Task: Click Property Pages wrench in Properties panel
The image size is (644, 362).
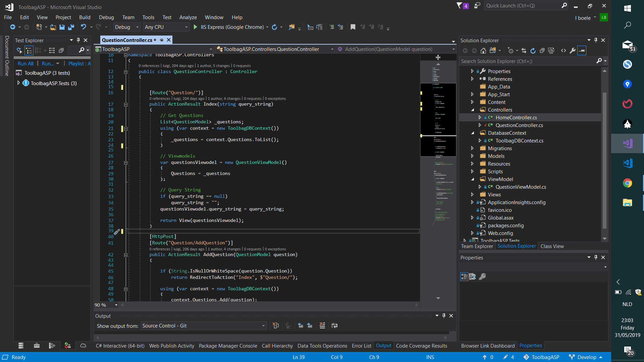Action: click(482, 277)
